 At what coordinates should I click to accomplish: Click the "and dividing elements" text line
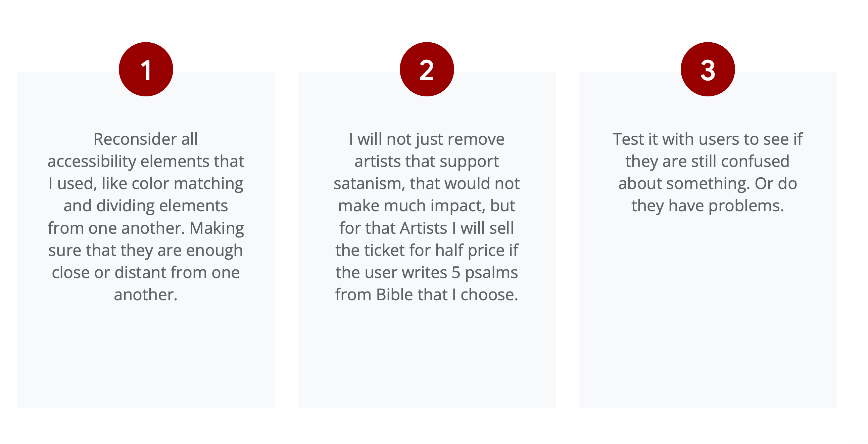(146, 206)
